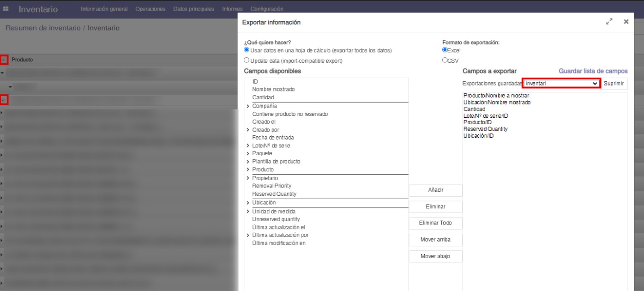The width and height of the screenshot is (644, 291).
Task: Click Guardar lista de campos link
Action: click(x=593, y=71)
